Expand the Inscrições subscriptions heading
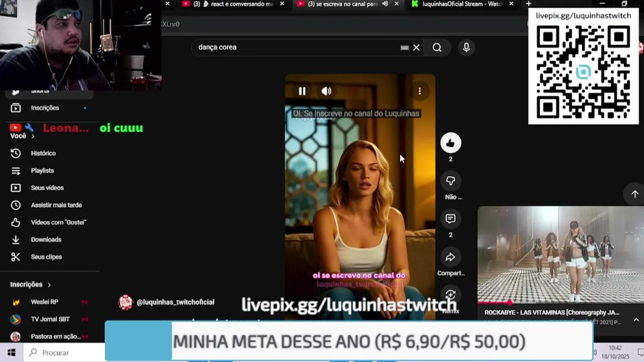This screenshot has width=644, height=362. click(31, 284)
